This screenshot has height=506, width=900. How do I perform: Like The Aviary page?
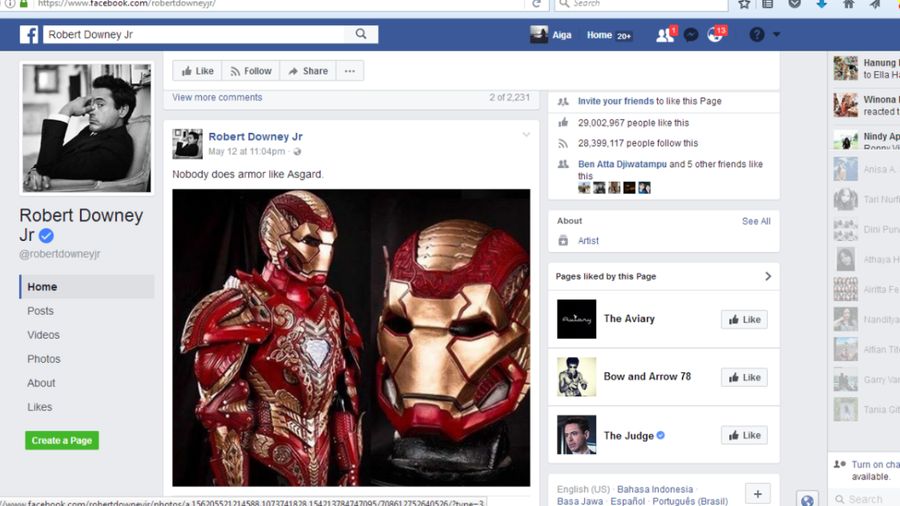(x=744, y=320)
